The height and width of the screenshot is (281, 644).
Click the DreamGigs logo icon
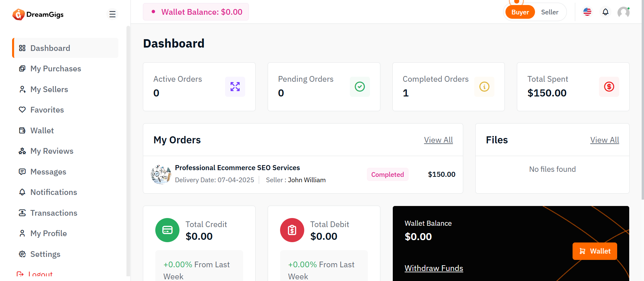coord(18,14)
